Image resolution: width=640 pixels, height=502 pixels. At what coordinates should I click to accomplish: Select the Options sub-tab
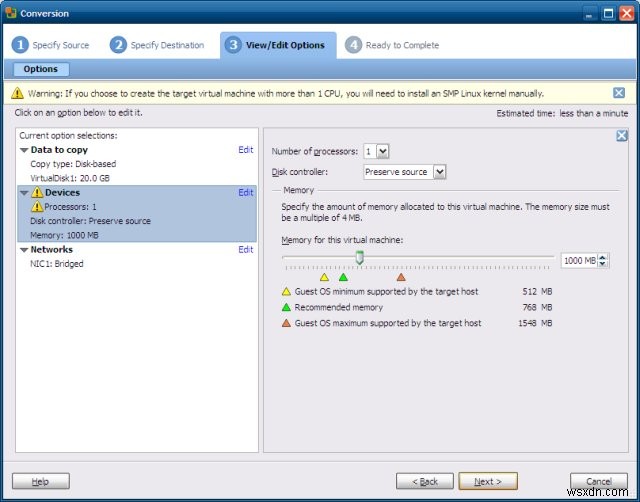(x=41, y=69)
